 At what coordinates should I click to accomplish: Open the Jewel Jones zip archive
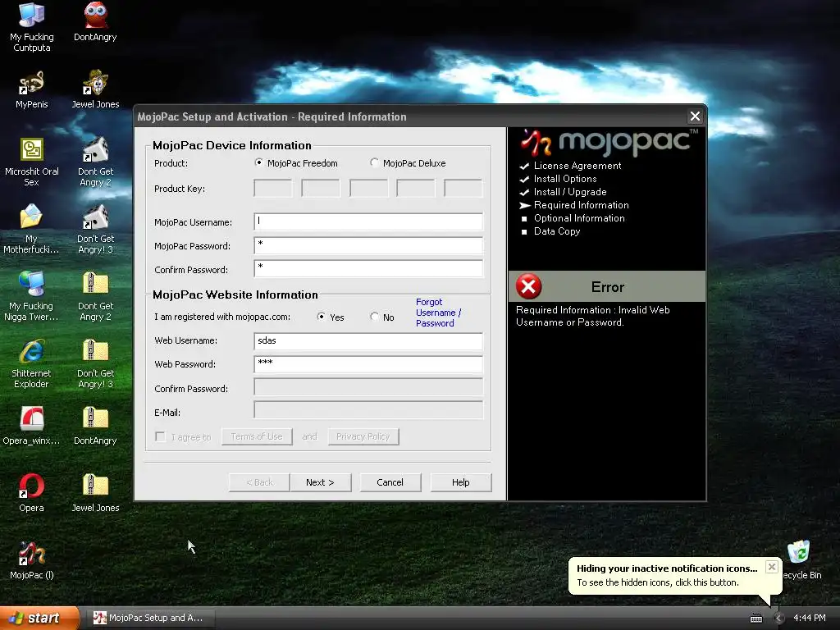coord(95,492)
